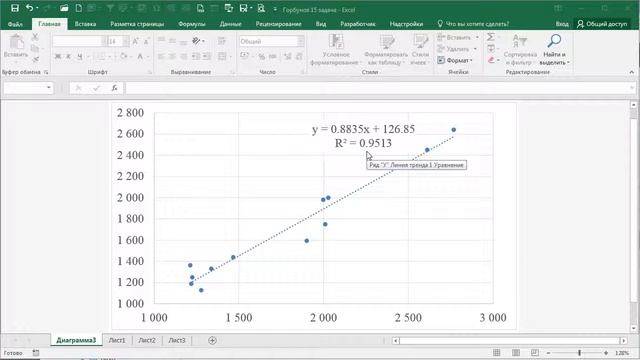Add a new sheet with plus icon
The image size is (640, 360).
(x=212, y=340)
